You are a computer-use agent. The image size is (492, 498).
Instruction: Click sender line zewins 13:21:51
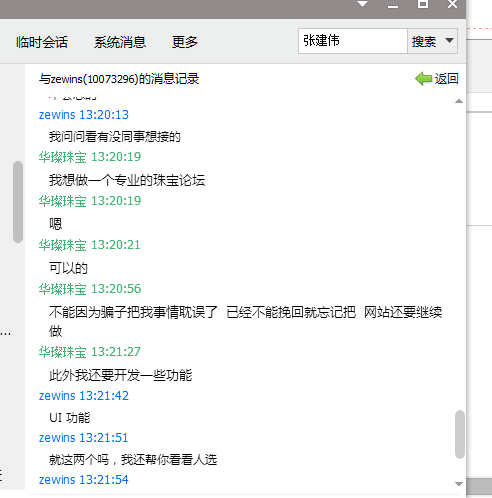click(x=84, y=438)
